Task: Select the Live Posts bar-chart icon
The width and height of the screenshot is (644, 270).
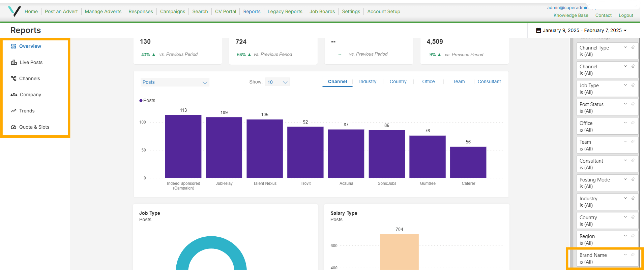Action: [14, 62]
